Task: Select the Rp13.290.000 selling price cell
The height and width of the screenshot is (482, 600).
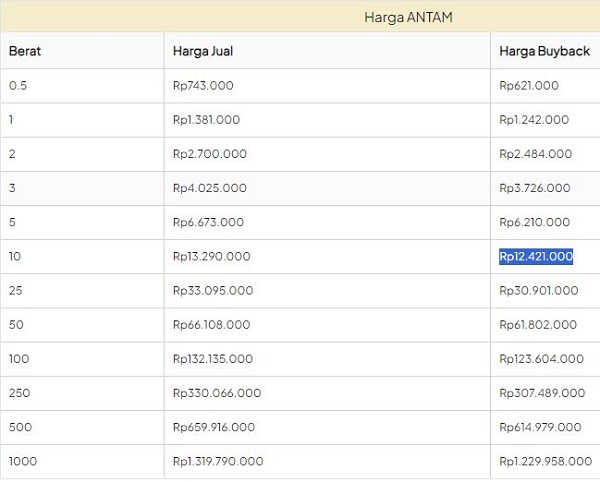Action: (x=211, y=257)
